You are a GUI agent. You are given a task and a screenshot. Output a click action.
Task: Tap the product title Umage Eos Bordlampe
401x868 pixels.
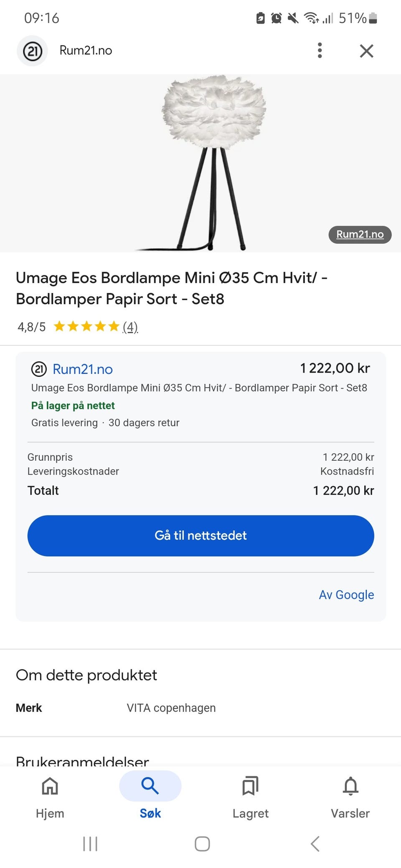point(172,288)
